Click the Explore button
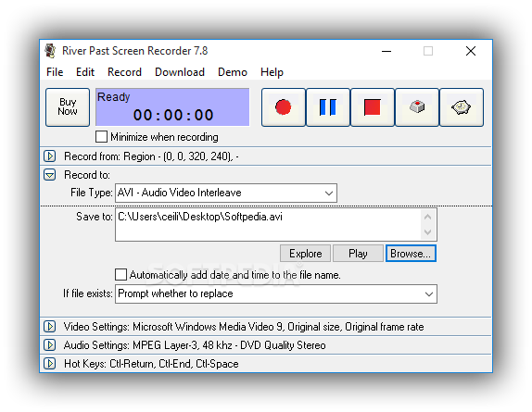The width and height of the screenshot is (532, 412). pyautogui.click(x=305, y=254)
